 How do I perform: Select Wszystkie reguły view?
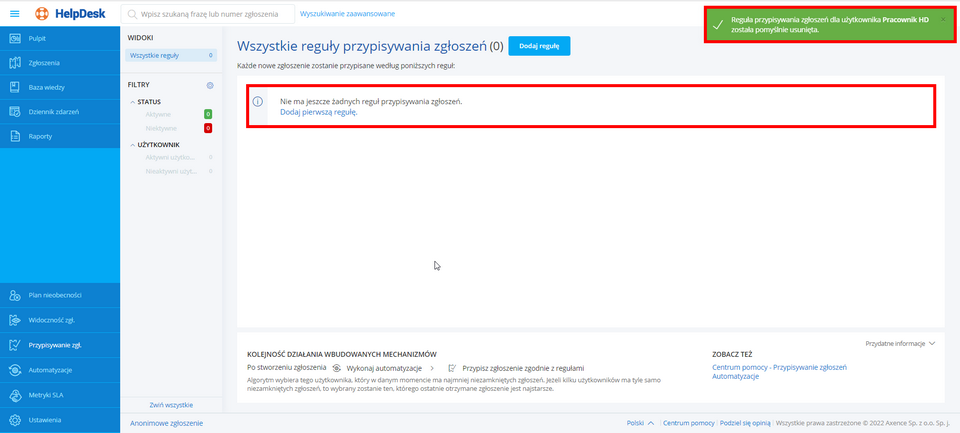[x=153, y=55]
